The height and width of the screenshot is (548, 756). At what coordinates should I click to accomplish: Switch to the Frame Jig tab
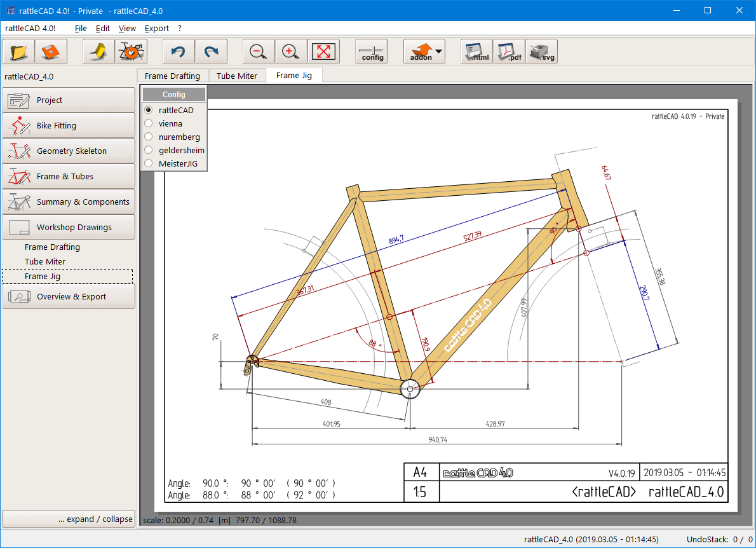[294, 75]
